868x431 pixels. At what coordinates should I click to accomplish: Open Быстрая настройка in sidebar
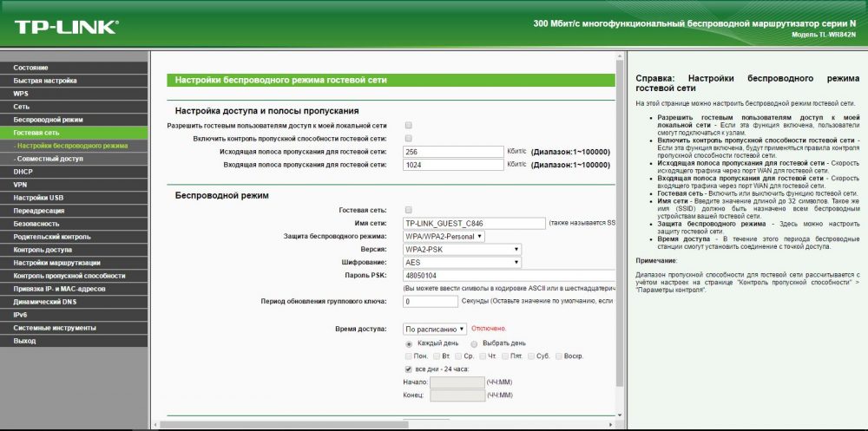point(74,81)
